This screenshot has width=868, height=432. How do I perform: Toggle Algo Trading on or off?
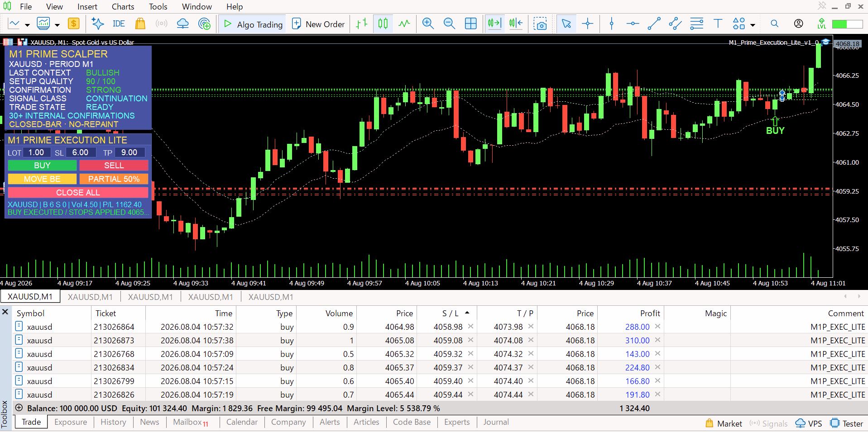[253, 24]
